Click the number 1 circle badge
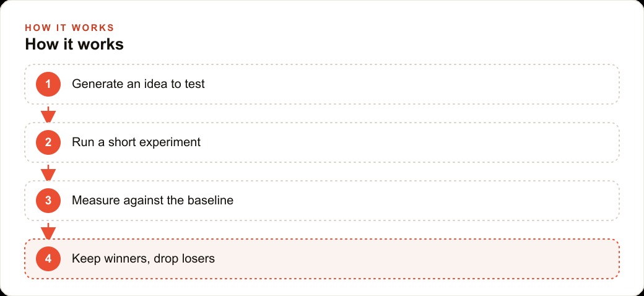 pos(48,84)
